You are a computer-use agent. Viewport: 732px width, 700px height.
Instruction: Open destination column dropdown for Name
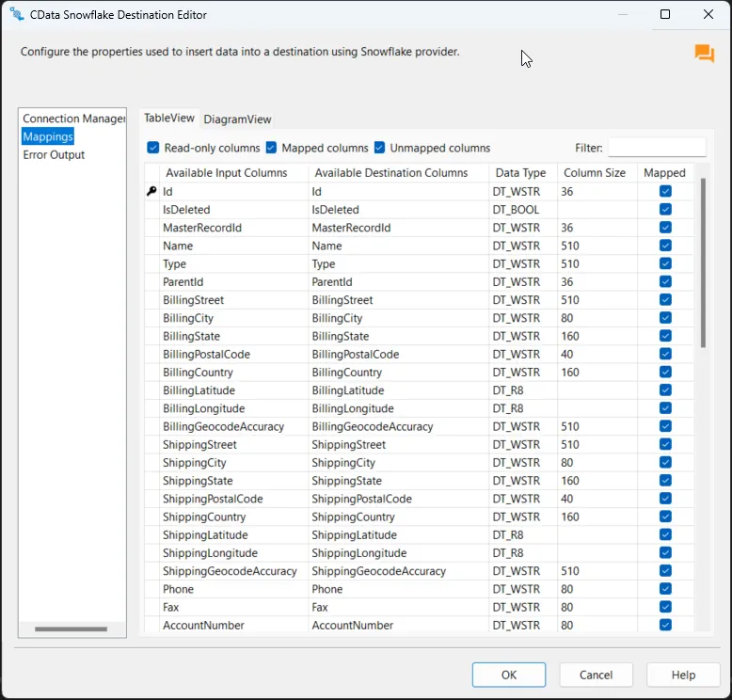[397, 246]
